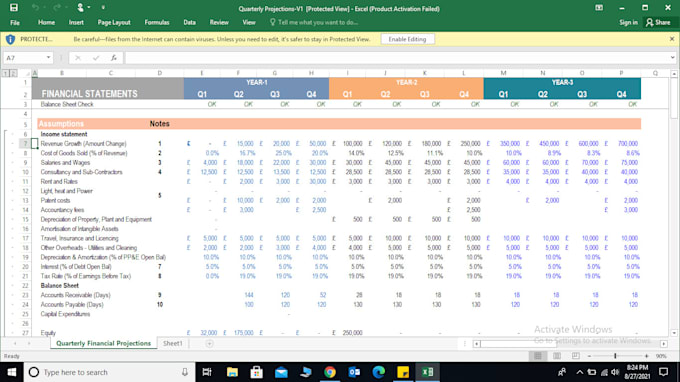Select row 9 header
The height and width of the screenshot is (382, 680).
[x=25, y=163]
